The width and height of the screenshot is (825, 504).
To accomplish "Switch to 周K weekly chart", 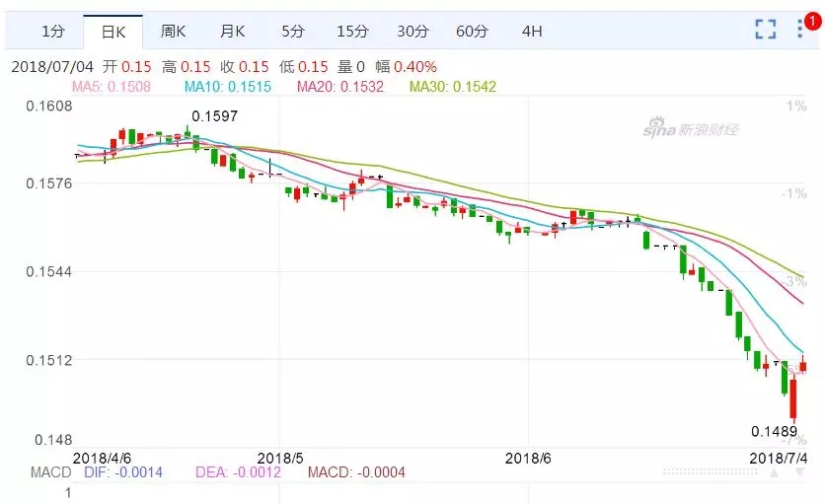I will 173,32.
